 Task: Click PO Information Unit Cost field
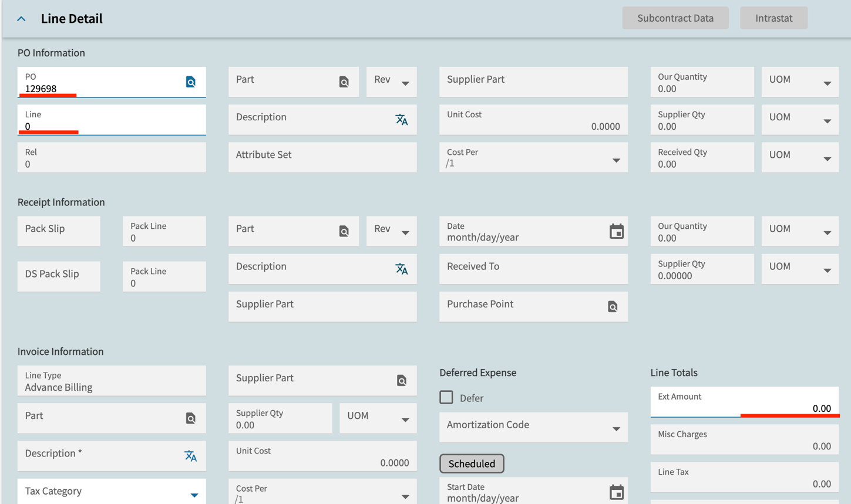point(533,120)
